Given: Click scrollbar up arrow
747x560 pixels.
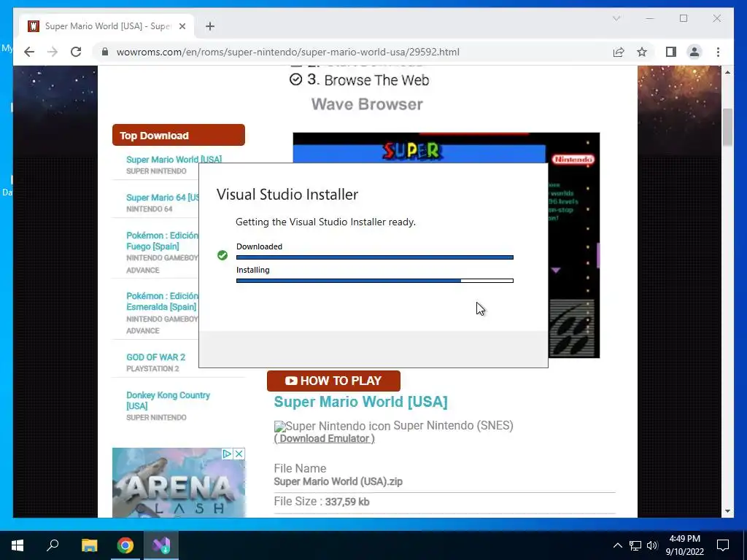Looking at the screenshot, I should tap(727, 72).
